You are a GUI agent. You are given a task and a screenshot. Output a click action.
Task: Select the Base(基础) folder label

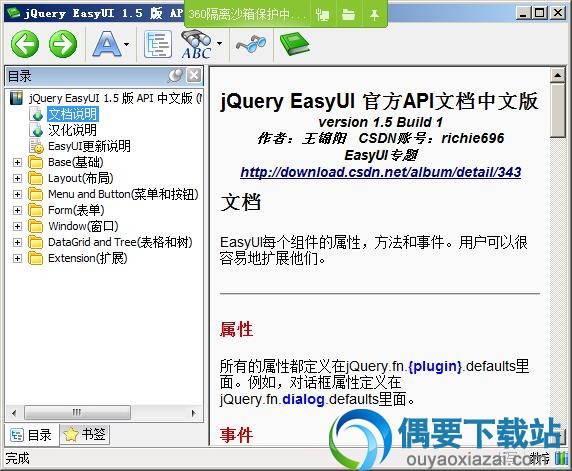click(76, 162)
